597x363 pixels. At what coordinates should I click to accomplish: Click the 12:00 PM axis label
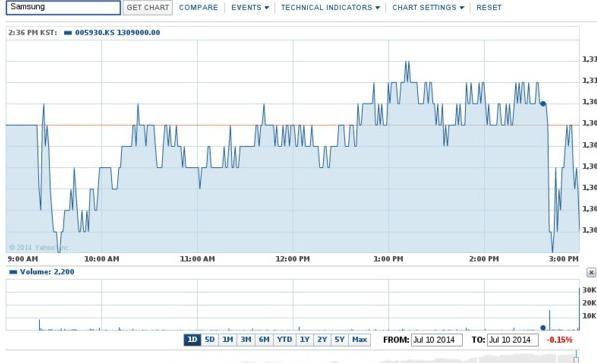(x=292, y=259)
